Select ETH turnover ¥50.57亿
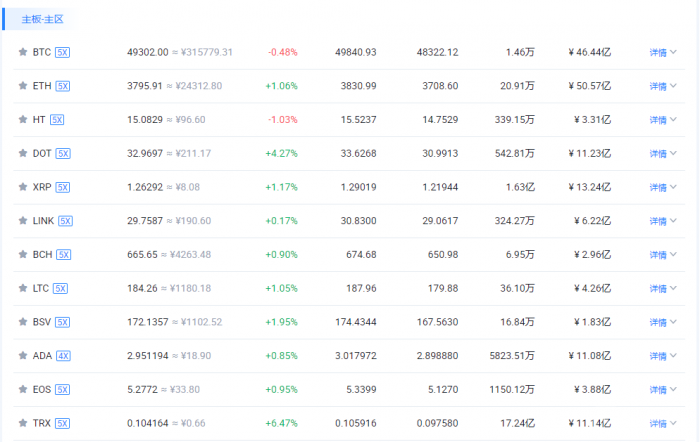 [x=590, y=86]
